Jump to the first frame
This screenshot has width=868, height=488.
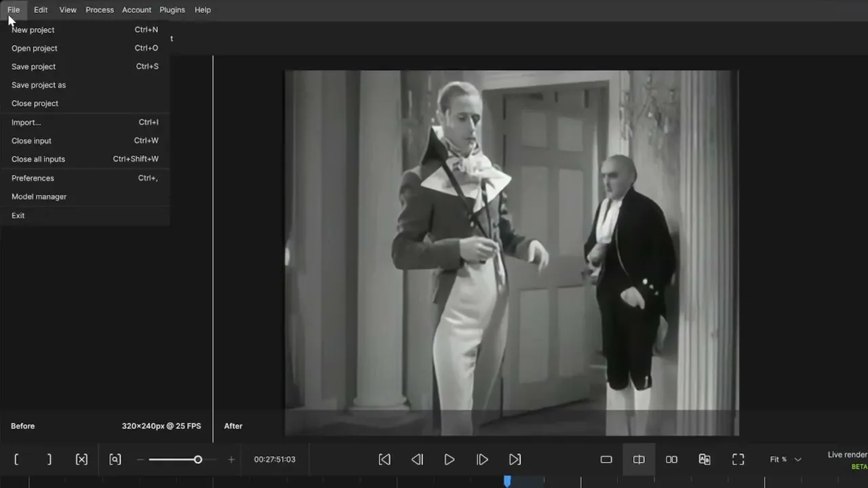(x=384, y=460)
